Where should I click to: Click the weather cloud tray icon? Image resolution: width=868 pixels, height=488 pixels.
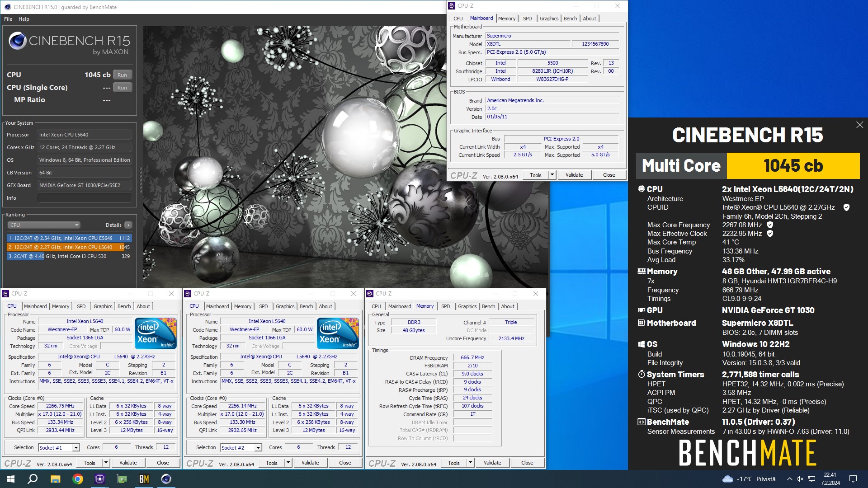[x=728, y=479]
